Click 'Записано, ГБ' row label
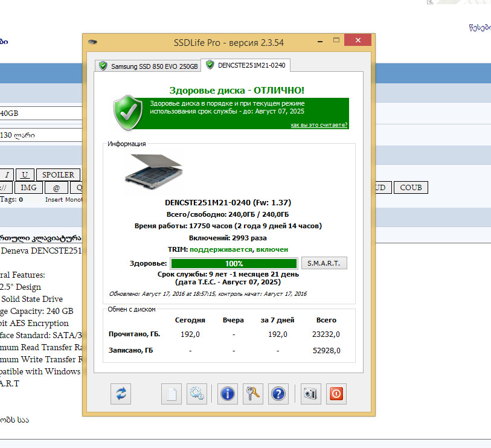Image resolution: width=491 pixels, height=448 pixels. click(x=131, y=350)
